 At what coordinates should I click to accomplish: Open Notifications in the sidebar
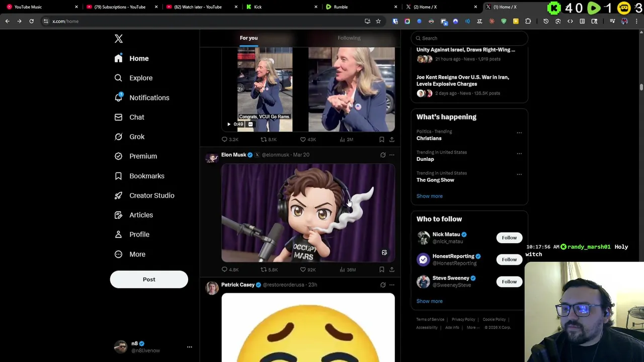click(x=142, y=98)
